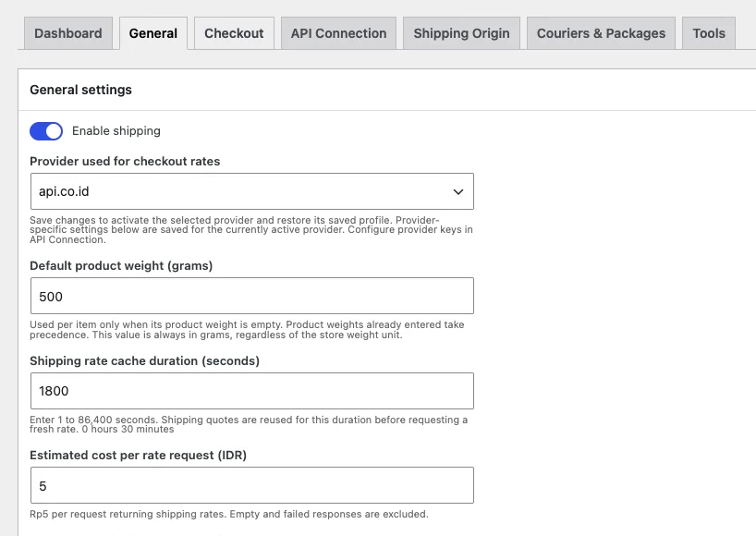Open the API Connection tab

pyautogui.click(x=338, y=33)
